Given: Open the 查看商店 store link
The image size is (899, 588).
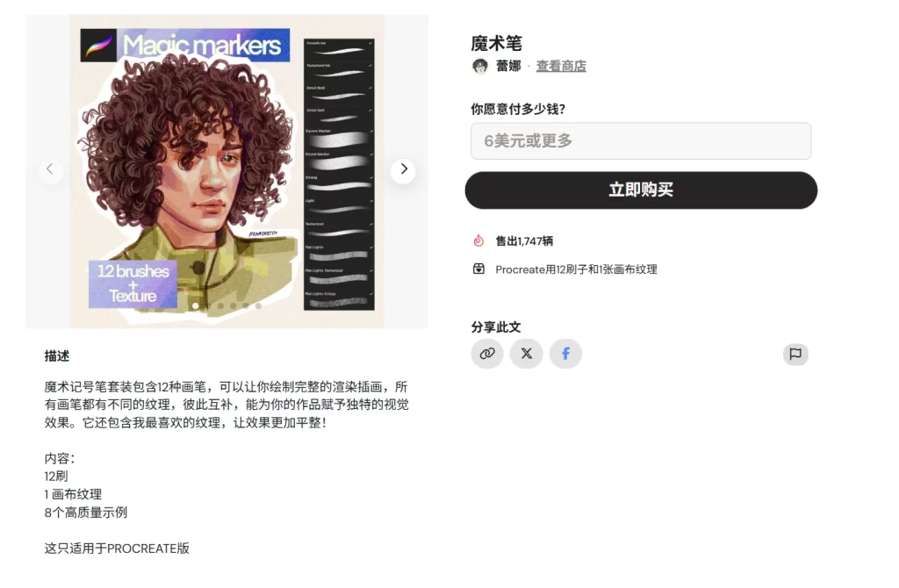Looking at the screenshot, I should [561, 66].
